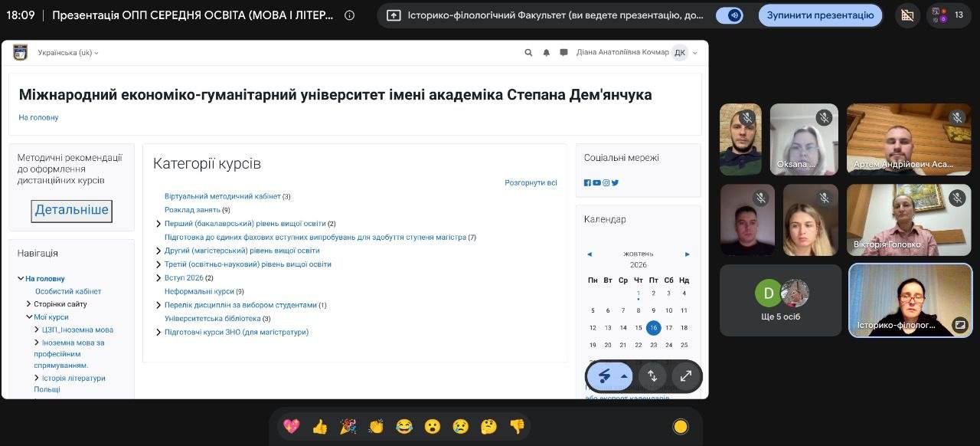The height and width of the screenshot is (446, 980).
Task: Open the Instagram social network icon
Action: [606, 182]
